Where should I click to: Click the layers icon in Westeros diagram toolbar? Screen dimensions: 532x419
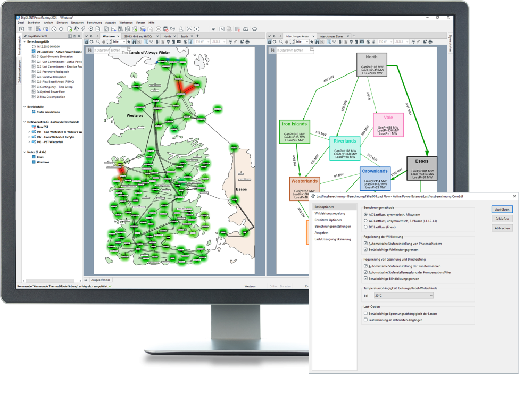(x=168, y=41)
